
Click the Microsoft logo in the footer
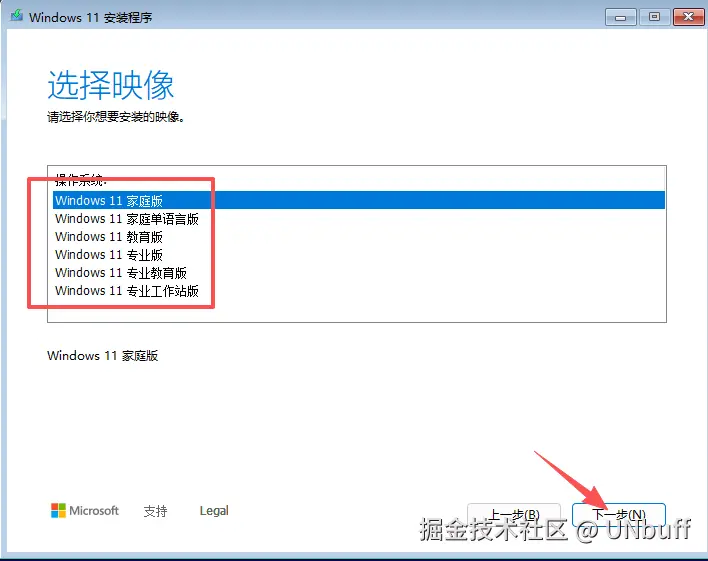click(85, 511)
